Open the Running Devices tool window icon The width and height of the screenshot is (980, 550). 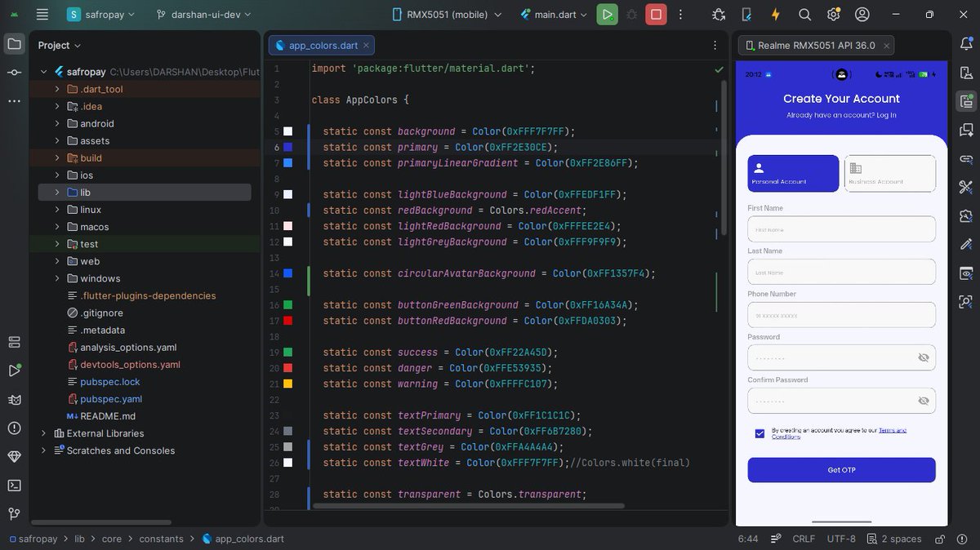coord(967,101)
